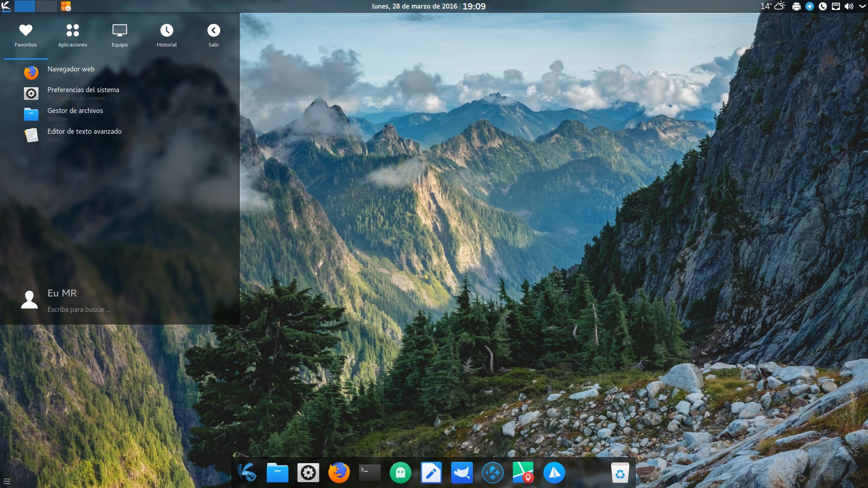Open the terminal from the dock

tap(370, 473)
